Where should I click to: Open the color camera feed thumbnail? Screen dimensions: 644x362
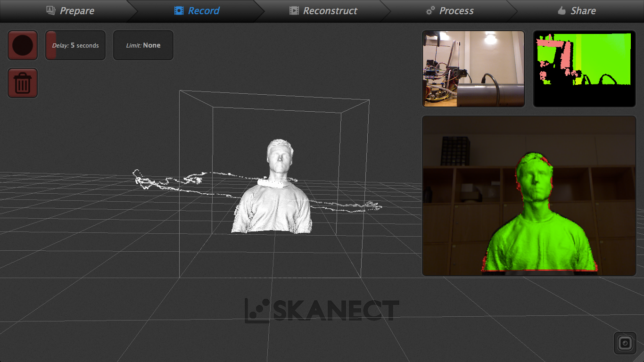(473, 69)
